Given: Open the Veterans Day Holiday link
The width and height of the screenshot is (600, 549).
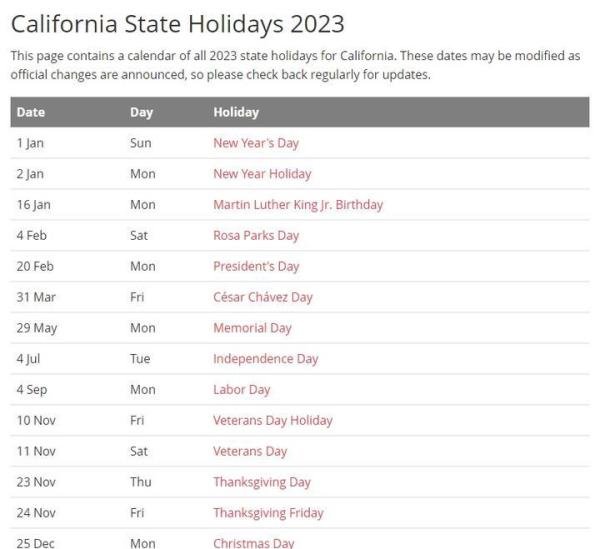Looking at the screenshot, I should (x=273, y=420).
